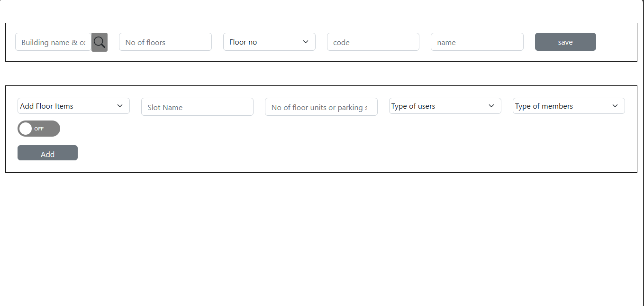
Task: Select the No of floors input field
Action: (x=165, y=42)
